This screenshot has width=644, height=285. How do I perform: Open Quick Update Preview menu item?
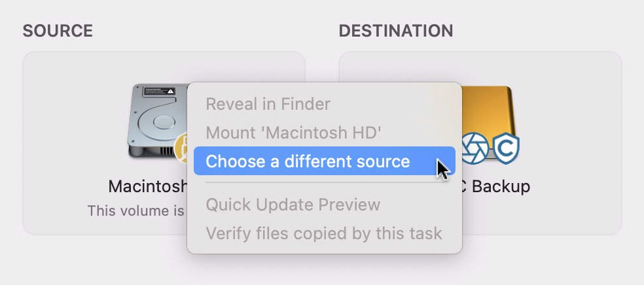tap(293, 204)
